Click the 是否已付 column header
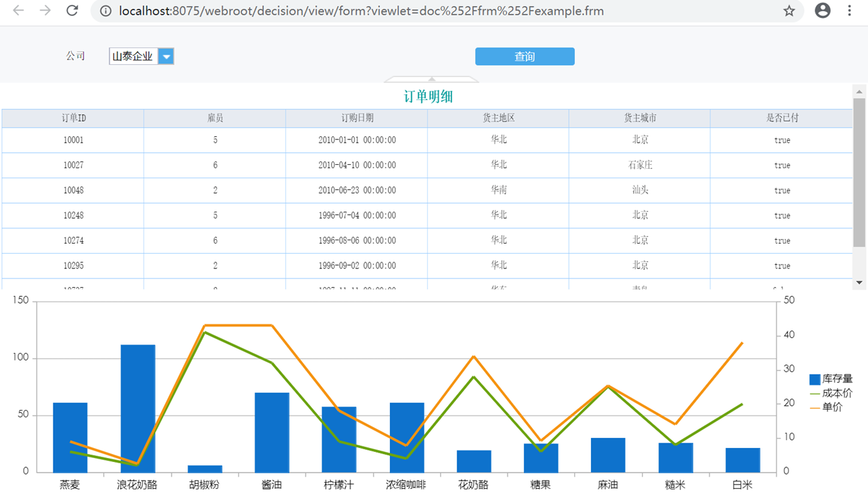Viewport: 868px width, 496px height. (782, 118)
